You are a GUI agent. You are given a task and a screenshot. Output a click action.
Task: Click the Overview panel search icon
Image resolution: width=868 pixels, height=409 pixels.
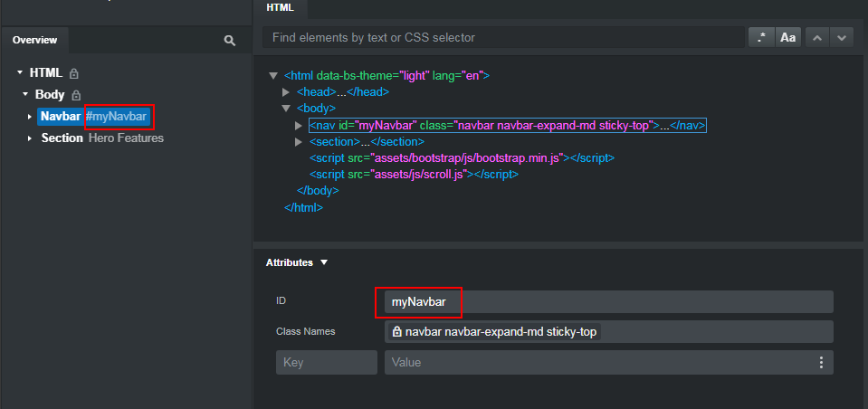click(x=230, y=41)
